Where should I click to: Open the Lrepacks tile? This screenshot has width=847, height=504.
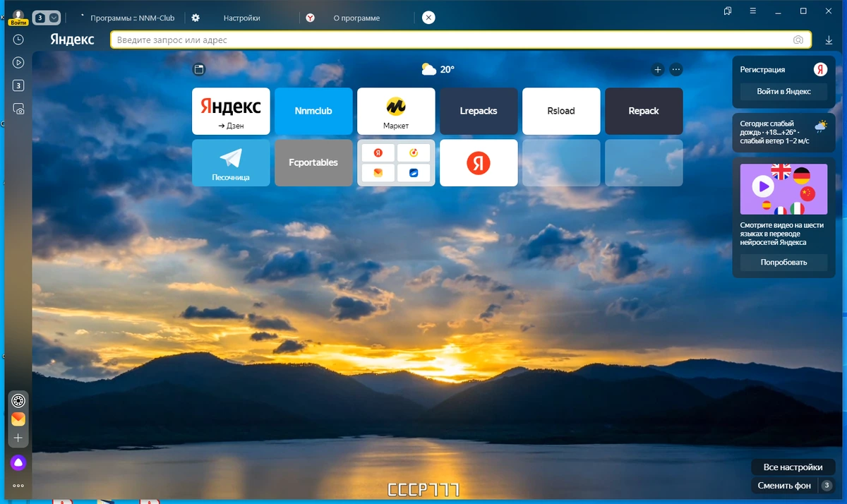[479, 111]
